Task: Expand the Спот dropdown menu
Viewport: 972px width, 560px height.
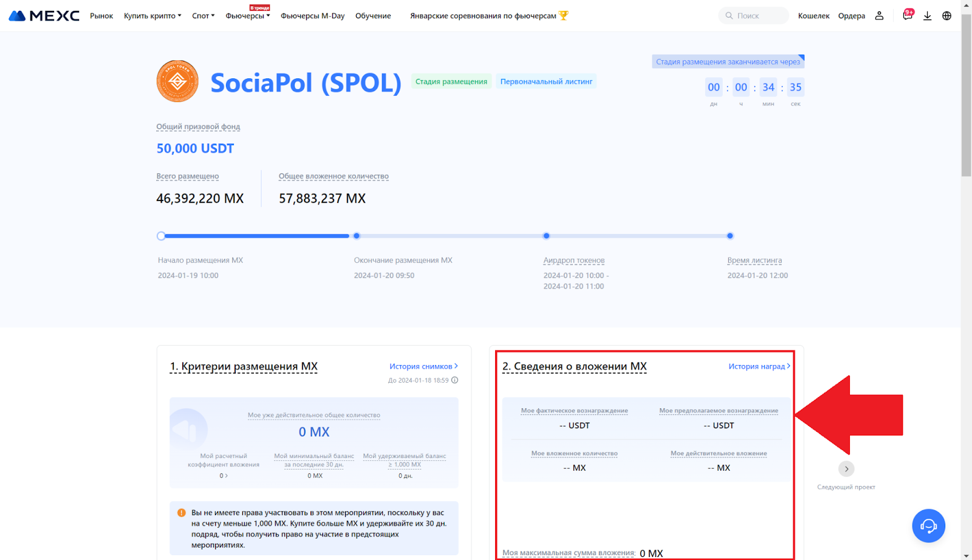Action: click(204, 16)
